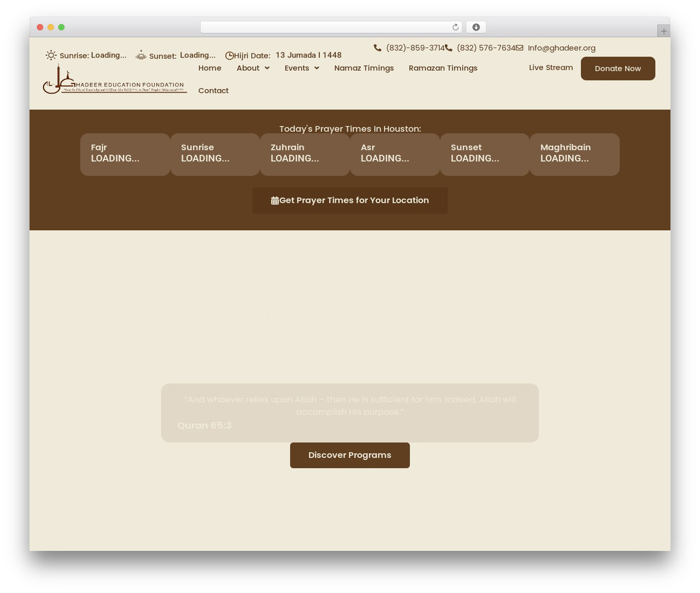
Task: Click the browser address bar
Action: [331, 27]
